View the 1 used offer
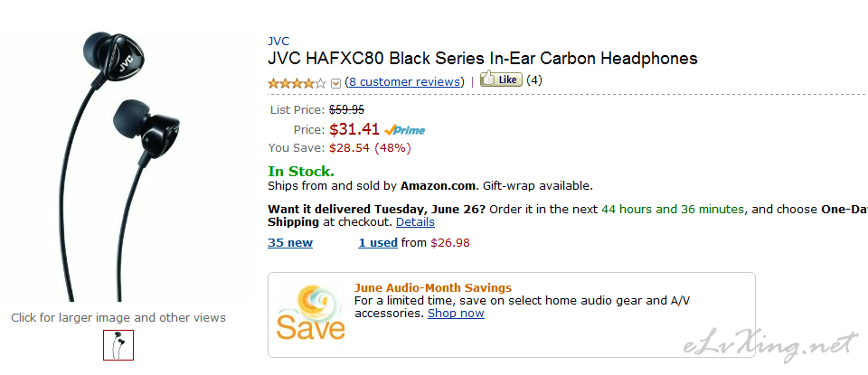This screenshot has width=868, height=375. pyautogui.click(x=378, y=242)
